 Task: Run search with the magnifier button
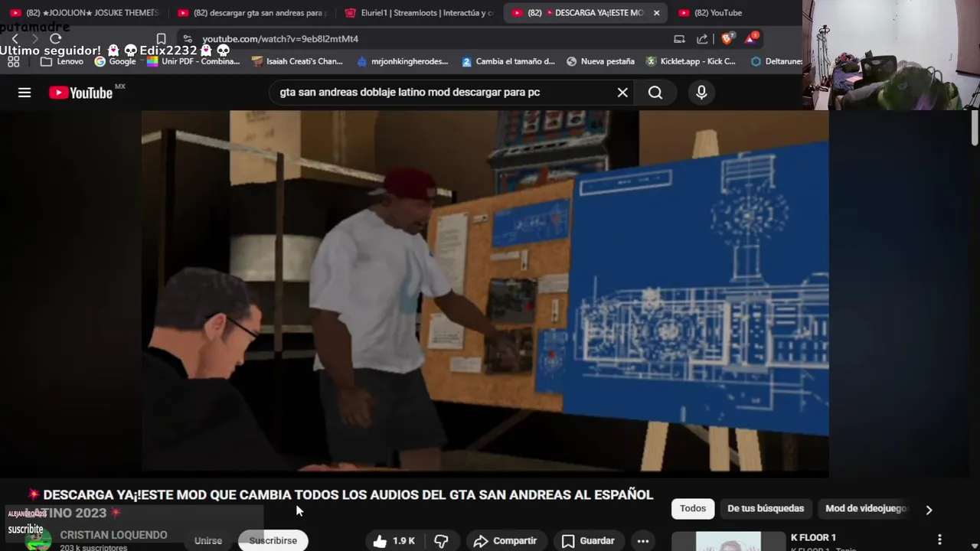(x=655, y=93)
